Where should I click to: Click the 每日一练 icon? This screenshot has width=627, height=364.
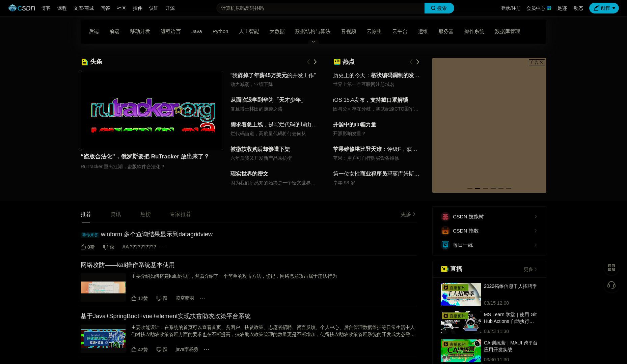click(x=445, y=245)
